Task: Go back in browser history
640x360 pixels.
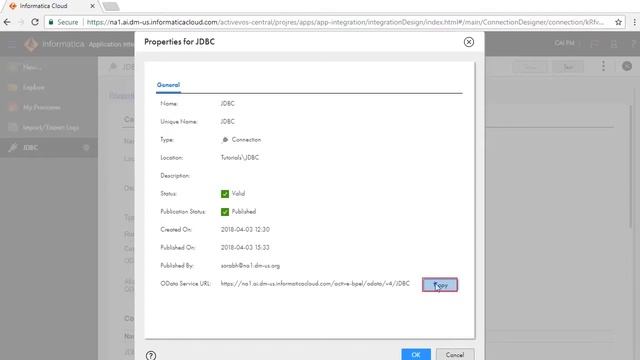Action: tap(7, 22)
